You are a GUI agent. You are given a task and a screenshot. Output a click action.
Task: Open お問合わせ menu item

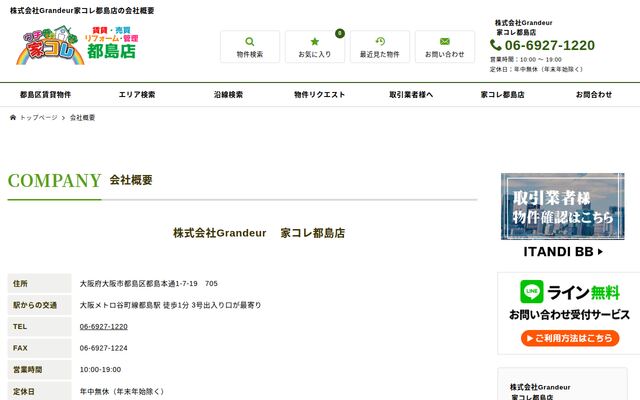(594, 95)
